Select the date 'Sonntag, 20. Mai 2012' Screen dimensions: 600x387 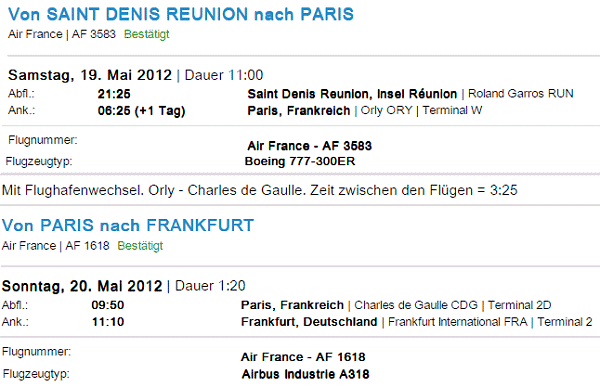click(x=82, y=286)
